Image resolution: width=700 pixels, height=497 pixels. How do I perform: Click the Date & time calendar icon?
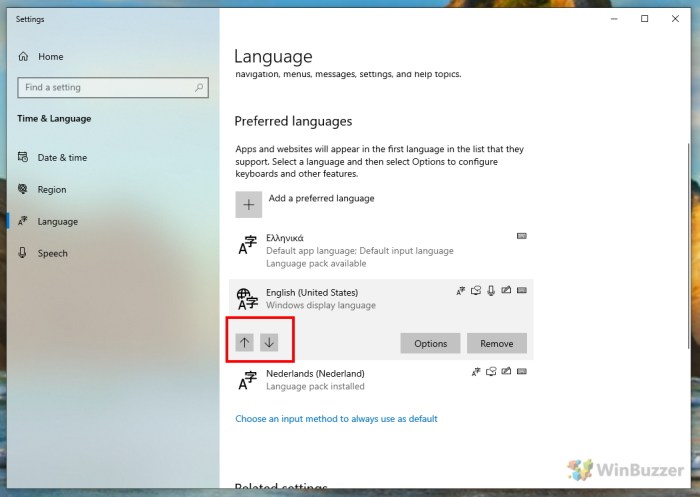23,157
